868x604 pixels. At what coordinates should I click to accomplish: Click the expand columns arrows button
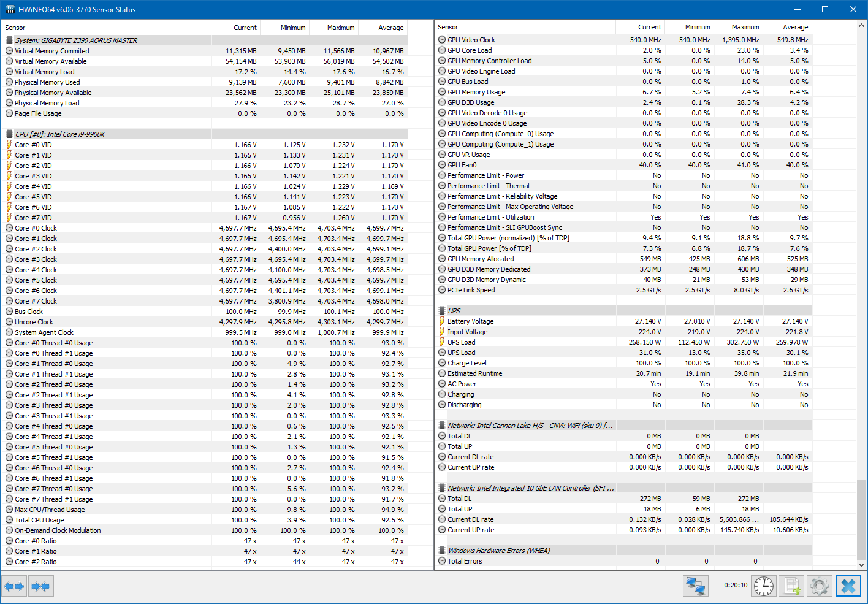click(14, 586)
